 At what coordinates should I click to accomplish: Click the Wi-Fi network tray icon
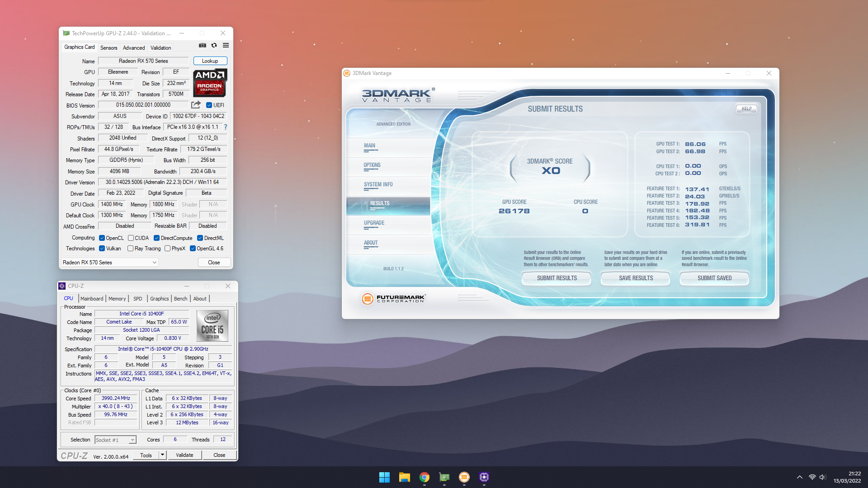pyautogui.click(x=812, y=477)
